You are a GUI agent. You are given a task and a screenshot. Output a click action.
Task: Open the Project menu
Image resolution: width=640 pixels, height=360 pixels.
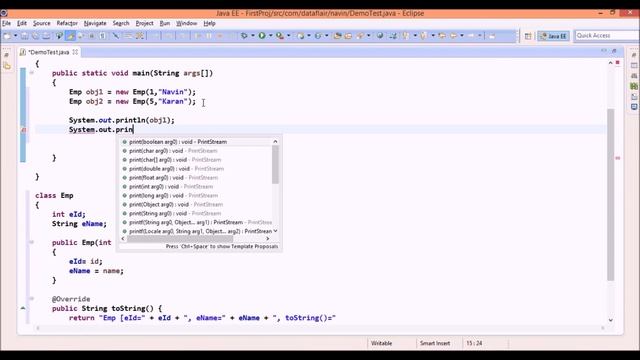point(144,23)
